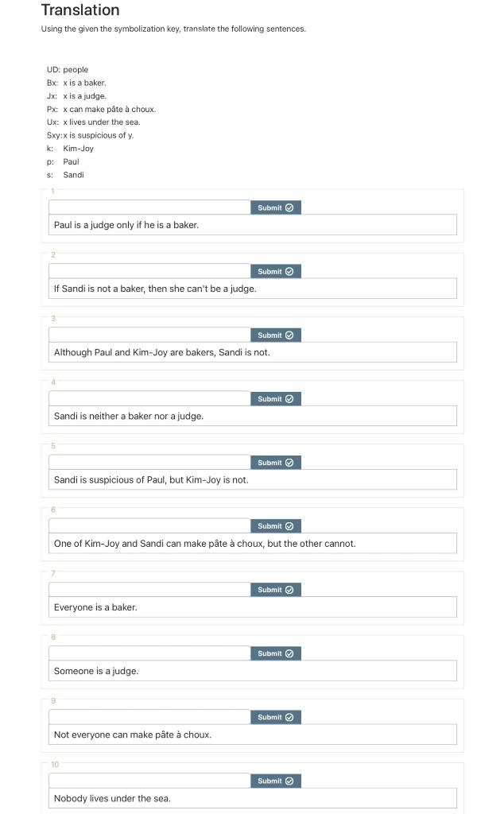This screenshot has height=814, width=504.
Task: Click the checkmark icon on question 8's Submit button
Action: point(289,653)
